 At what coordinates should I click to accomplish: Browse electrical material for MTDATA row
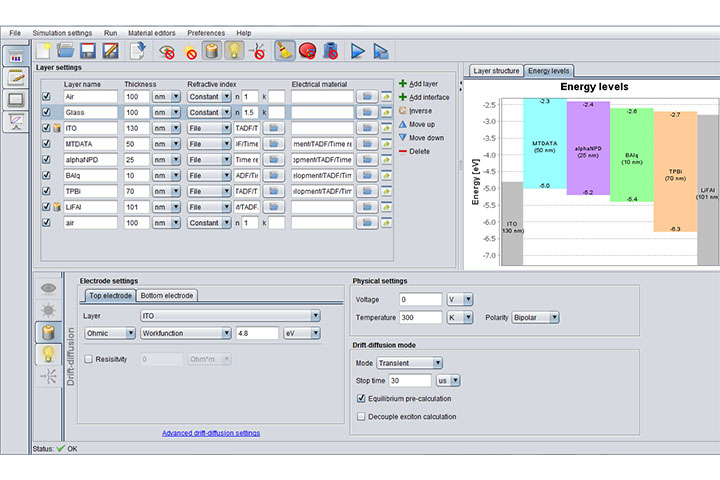click(367, 144)
